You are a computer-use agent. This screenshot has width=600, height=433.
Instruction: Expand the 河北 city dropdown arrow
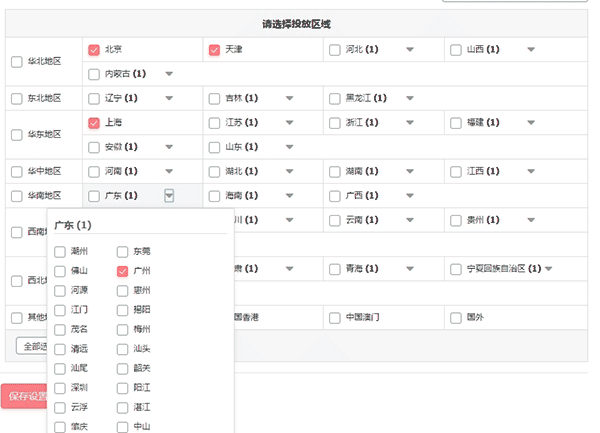pos(409,50)
